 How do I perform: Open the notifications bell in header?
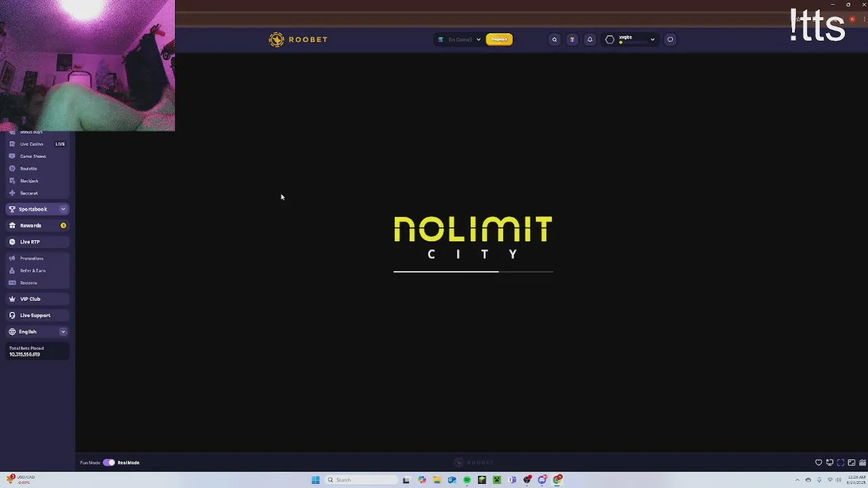[x=589, y=39]
